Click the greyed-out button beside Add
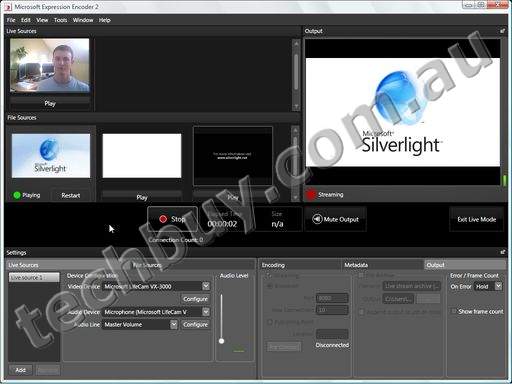The width and height of the screenshot is (512, 384). point(48,370)
